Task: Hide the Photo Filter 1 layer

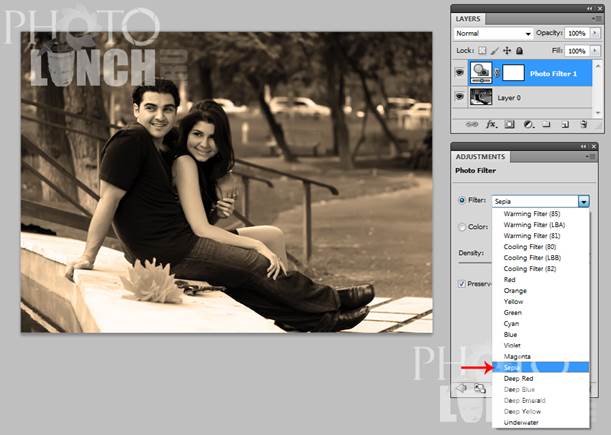Action: [459, 73]
